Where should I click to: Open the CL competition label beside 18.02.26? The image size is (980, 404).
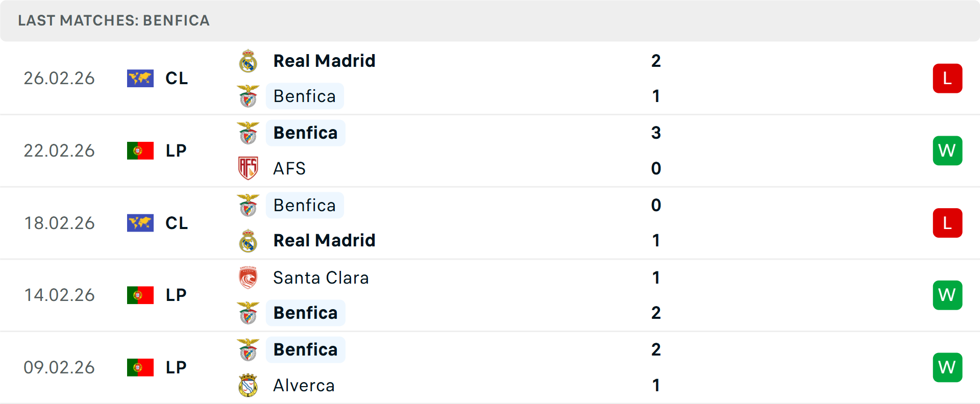(x=176, y=223)
